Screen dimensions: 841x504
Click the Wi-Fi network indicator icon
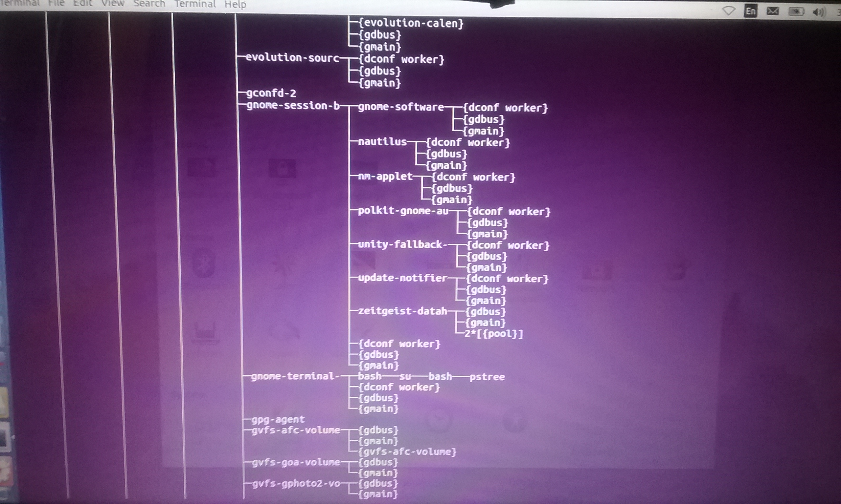point(728,11)
